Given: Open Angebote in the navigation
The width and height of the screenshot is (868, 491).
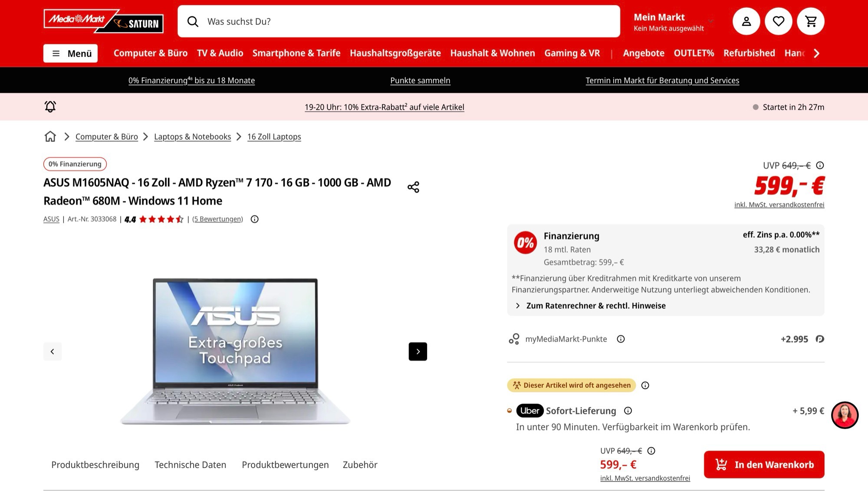Looking at the screenshot, I should point(644,53).
